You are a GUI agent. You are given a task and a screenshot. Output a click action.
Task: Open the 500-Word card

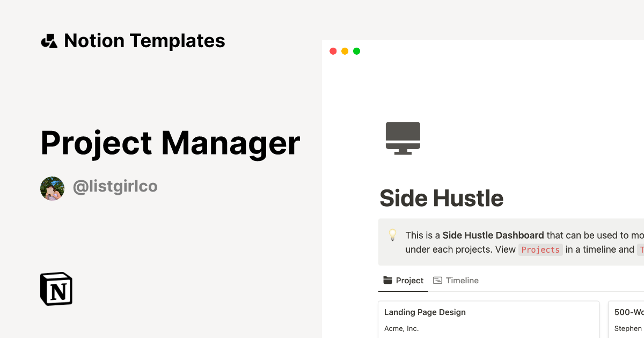coord(627,312)
